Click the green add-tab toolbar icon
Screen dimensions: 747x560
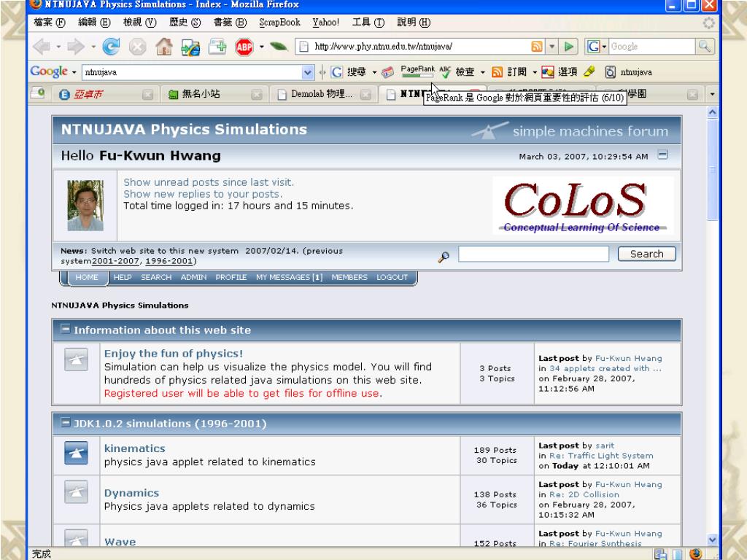coord(217,47)
